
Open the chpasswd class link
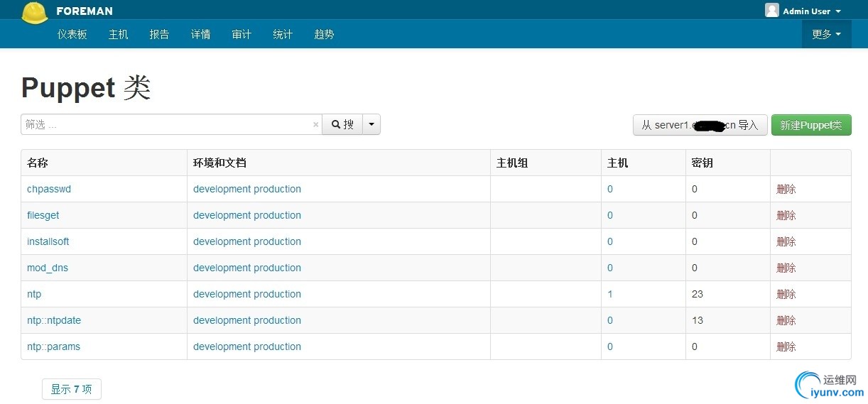pos(49,189)
